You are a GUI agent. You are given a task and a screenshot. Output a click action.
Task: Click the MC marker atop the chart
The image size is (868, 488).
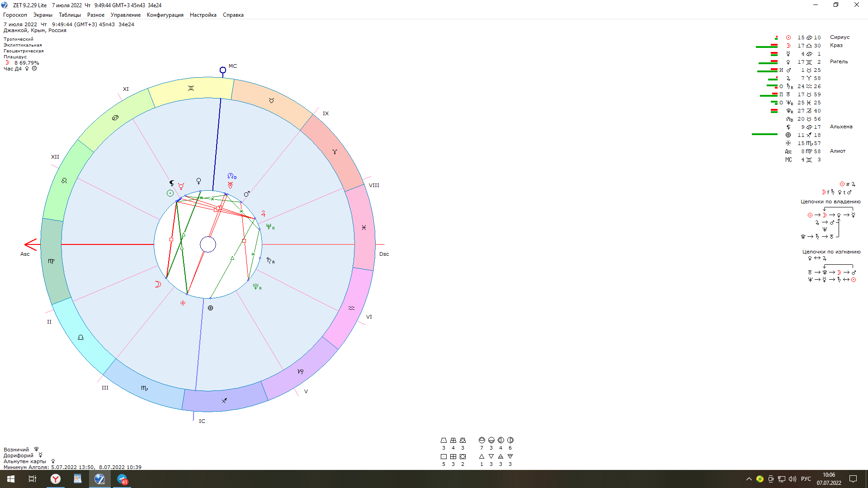pos(223,70)
